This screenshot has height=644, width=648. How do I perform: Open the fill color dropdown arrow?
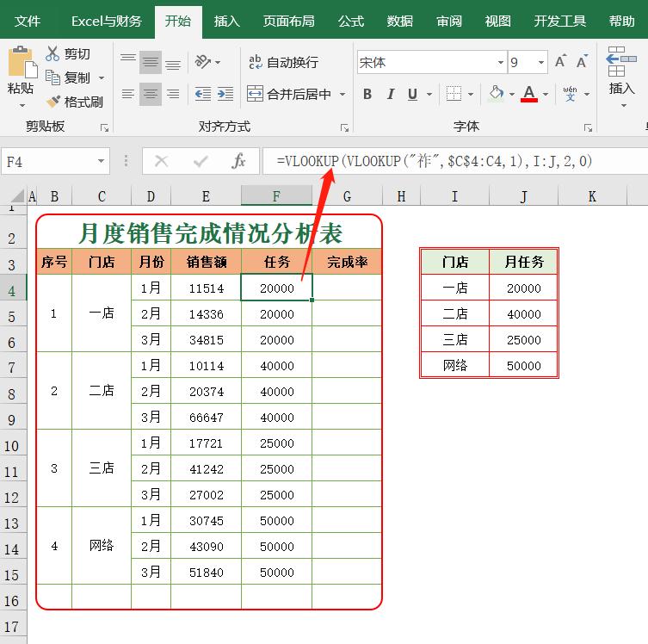coord(512,94)
